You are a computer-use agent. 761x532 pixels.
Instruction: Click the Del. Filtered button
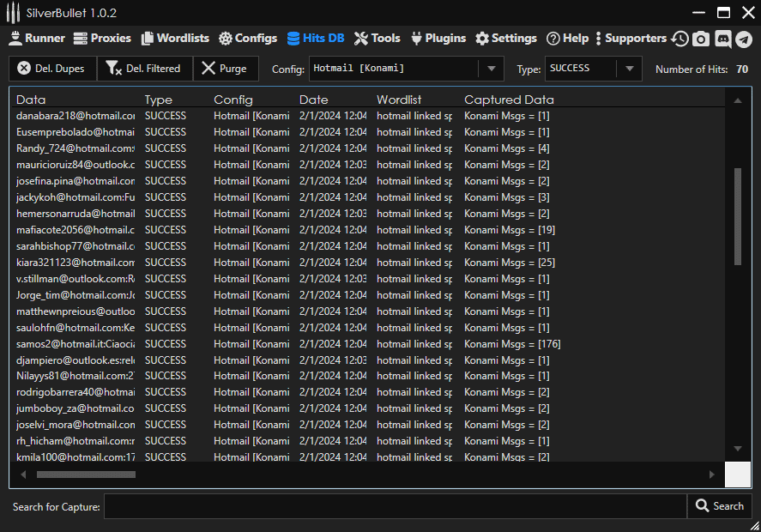click(x=144, y=69)
